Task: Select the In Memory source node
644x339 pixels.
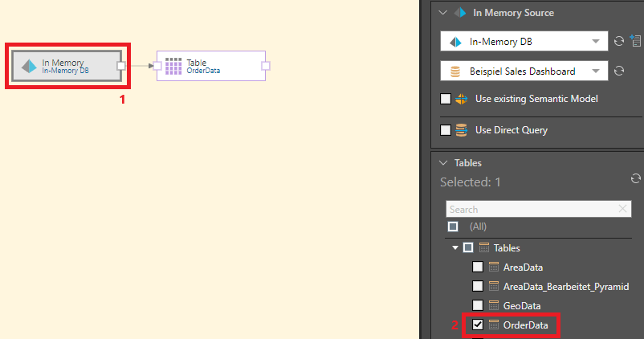Action: coord(64,67)
